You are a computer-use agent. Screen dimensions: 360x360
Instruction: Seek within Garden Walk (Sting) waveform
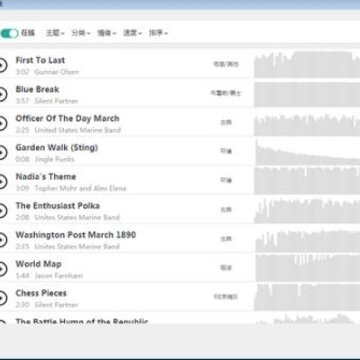[307, 153]
